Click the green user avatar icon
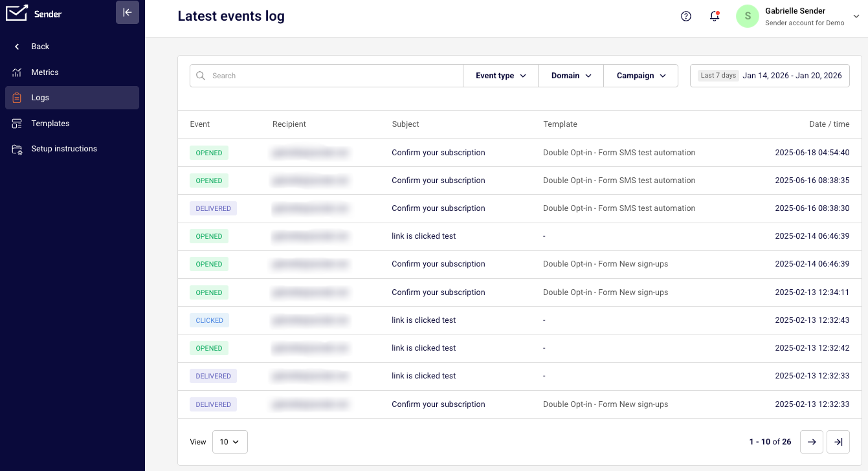Screen dimensions: 868x471 point(748,16)
